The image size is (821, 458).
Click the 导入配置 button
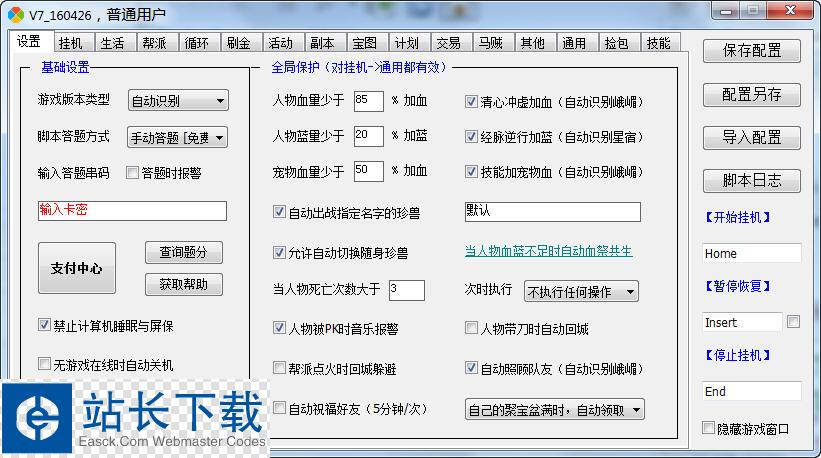click(752, 138)
